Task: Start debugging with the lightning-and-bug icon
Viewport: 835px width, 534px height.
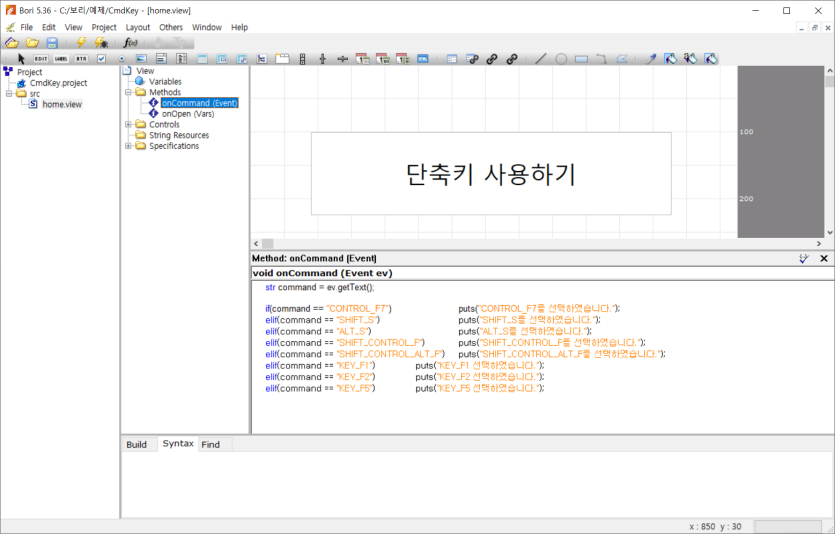Action: click(x=101, y=43)
